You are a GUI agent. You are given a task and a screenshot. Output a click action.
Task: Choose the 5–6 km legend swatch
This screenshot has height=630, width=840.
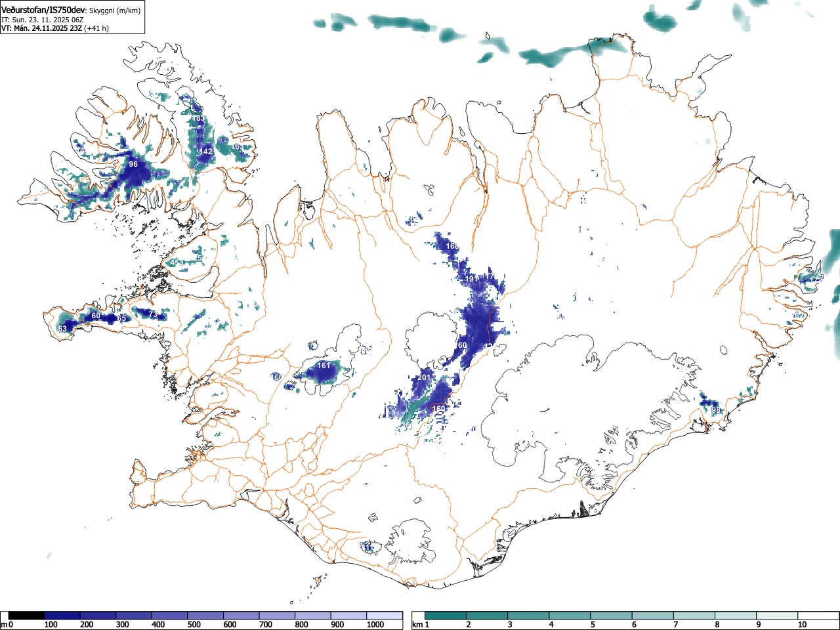click(612, 616)
